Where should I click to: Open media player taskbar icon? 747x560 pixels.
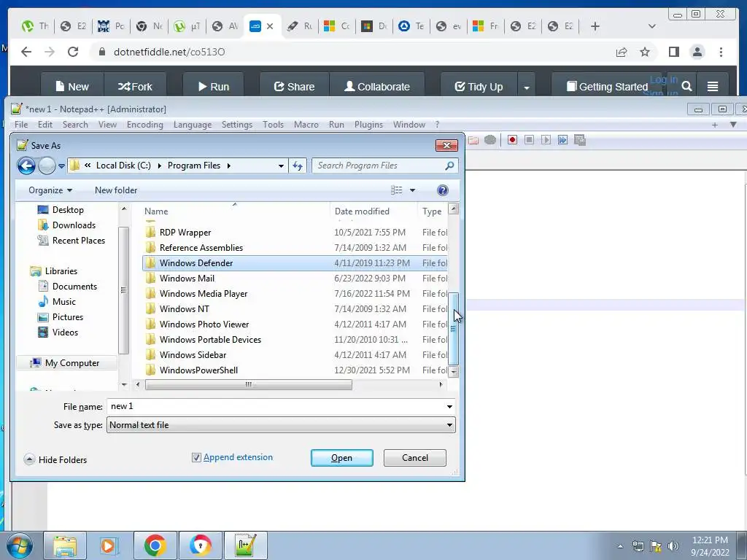(108, 545)
